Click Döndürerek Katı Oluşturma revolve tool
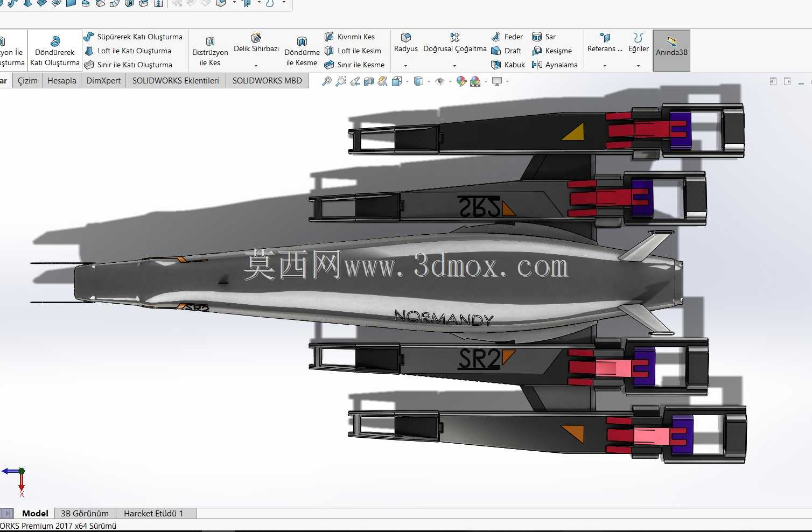This screenshot has width=812, height=532. 55,51
